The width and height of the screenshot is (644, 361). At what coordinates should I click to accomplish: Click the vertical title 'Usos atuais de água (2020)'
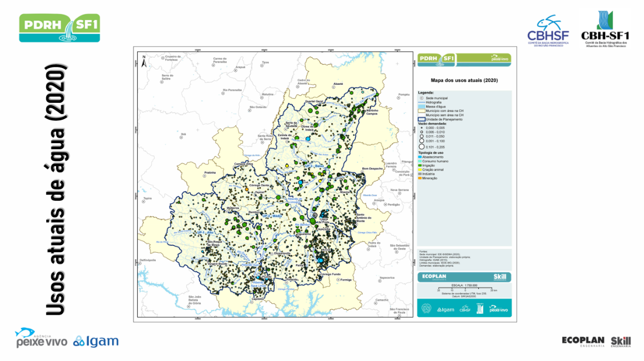tap(56, 189)
